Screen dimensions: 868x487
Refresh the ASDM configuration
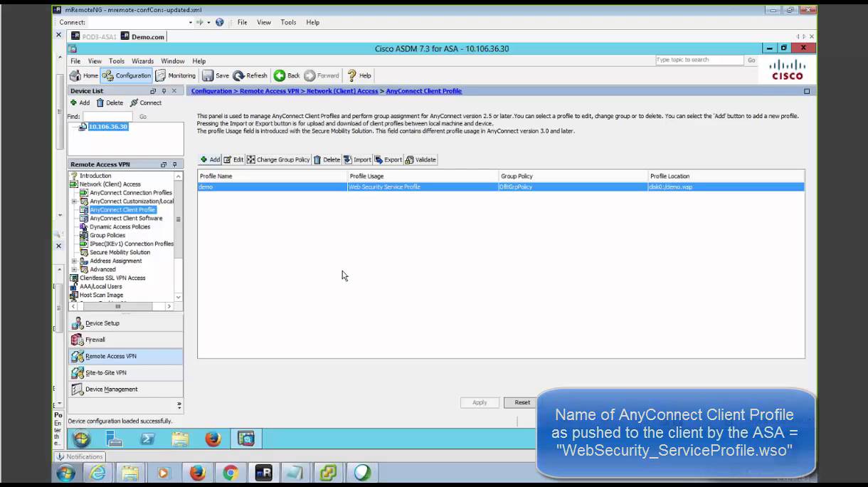click(250, 75)
